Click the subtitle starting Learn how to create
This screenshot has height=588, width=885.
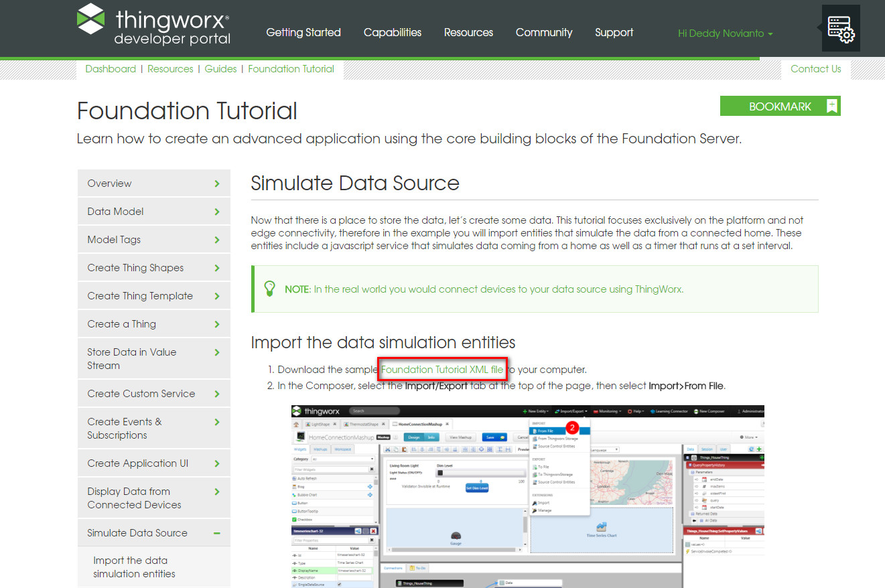[x=409, y=139]
